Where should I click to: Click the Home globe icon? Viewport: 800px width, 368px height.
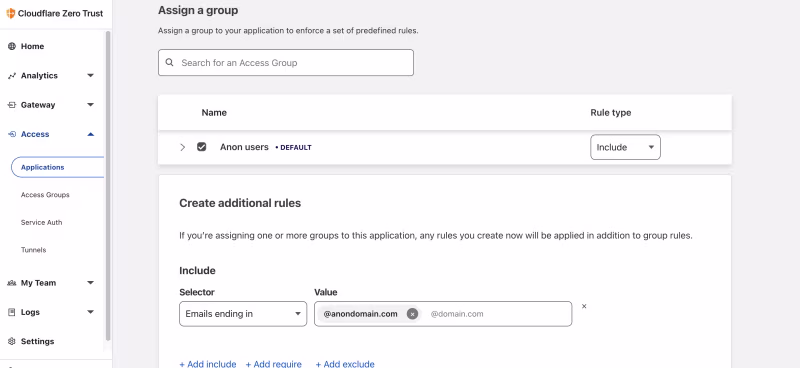tap(12, 46)
